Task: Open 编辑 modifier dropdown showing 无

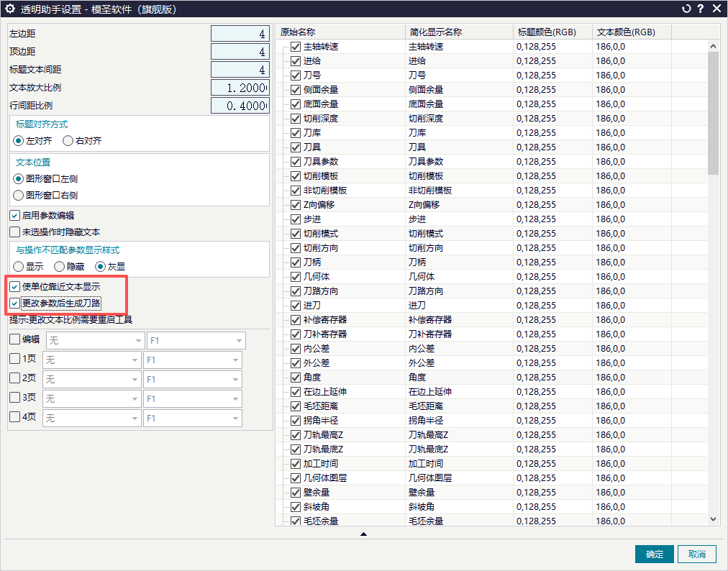Action: pyautogui.click(x=95, y=341)
